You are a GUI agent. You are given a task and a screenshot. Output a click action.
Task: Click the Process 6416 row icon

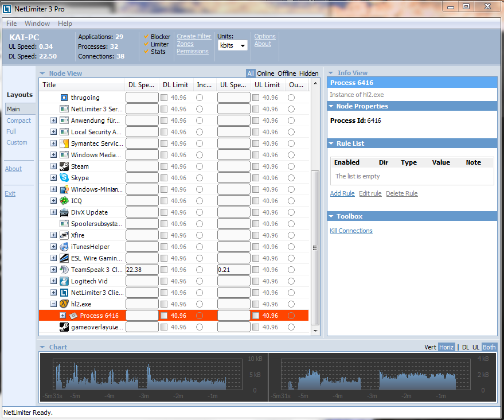coord(73,316)
